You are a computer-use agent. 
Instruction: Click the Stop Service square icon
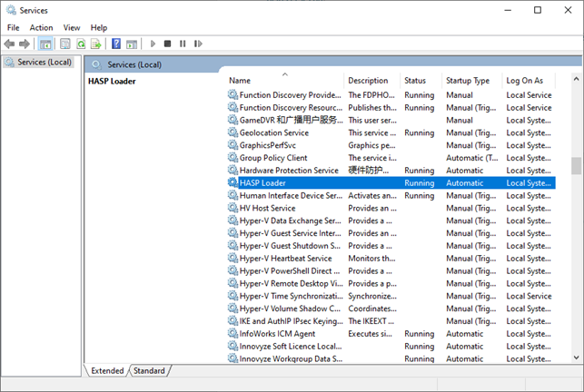click(x=168, y=44)
